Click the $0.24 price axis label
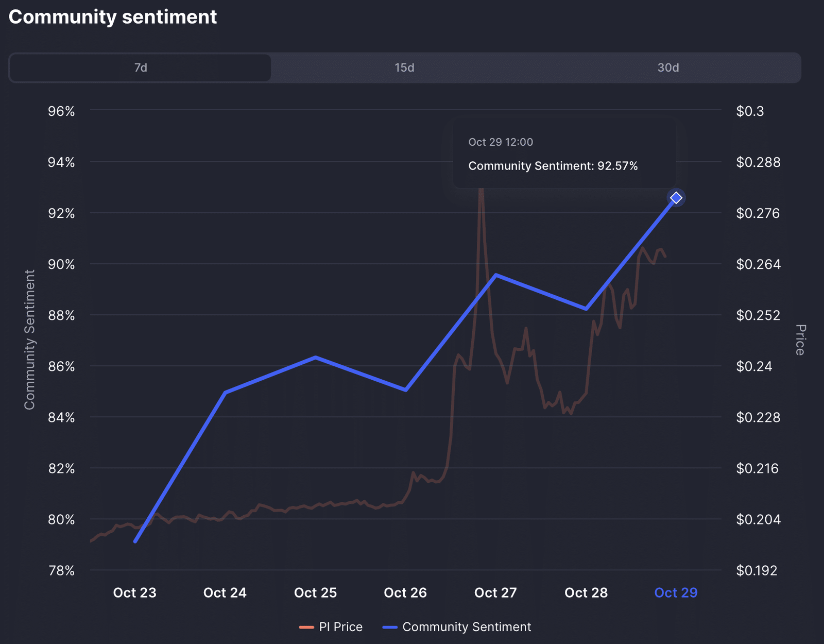Viewport: 824px width, 644px height. [x=754, y=366]
